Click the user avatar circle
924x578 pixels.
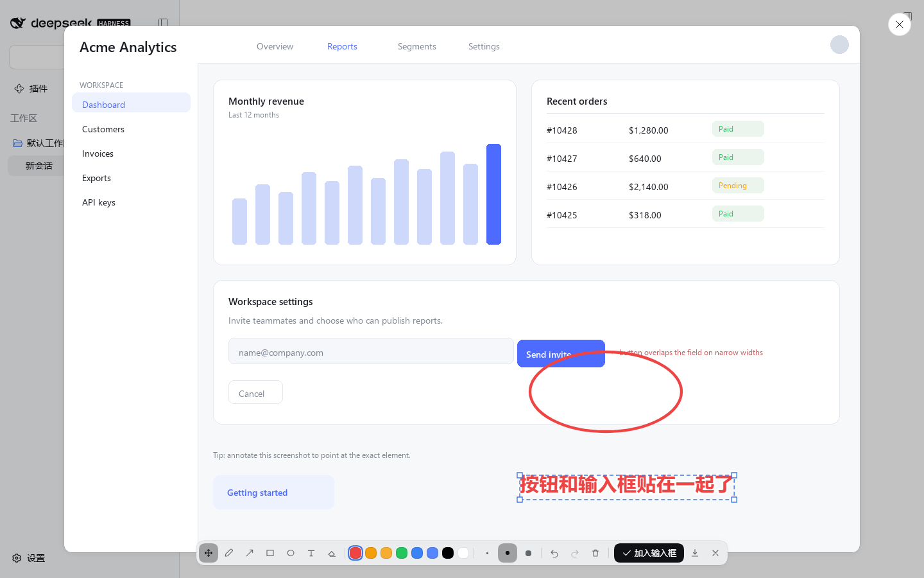[839, 45]
